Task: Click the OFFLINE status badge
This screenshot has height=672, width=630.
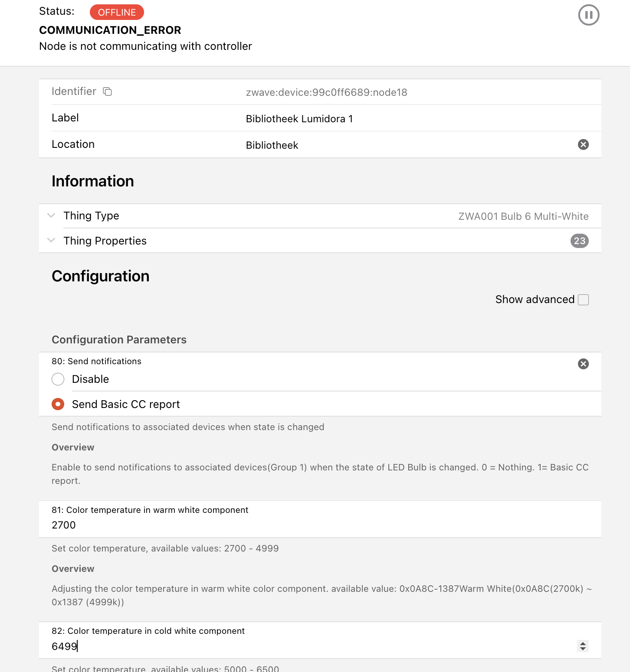Action: point(117,12)
